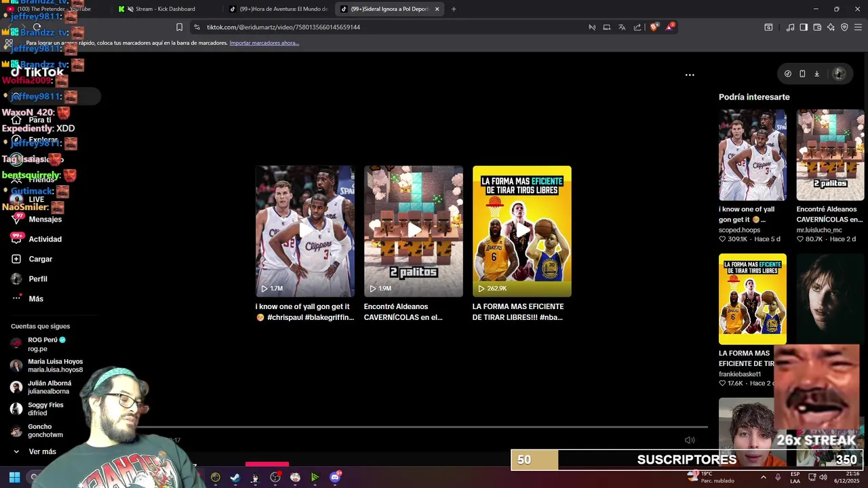This screenshot has width=868, height=488.
Task: Open the Brave Wallet icon
Action: click(x=817, y=27)
